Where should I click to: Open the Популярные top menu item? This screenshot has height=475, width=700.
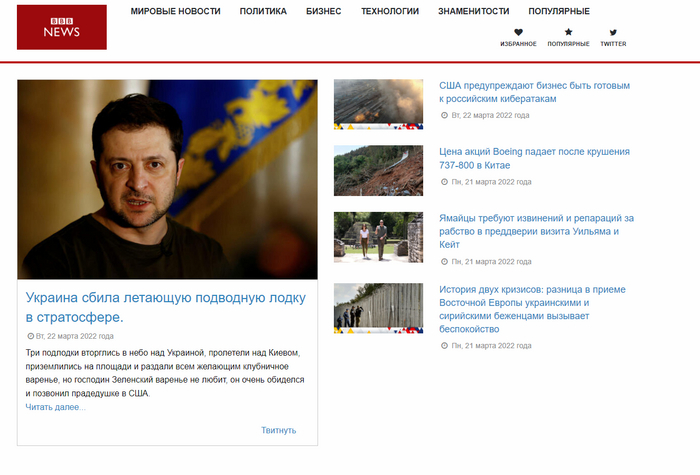[x=559, y=11]
